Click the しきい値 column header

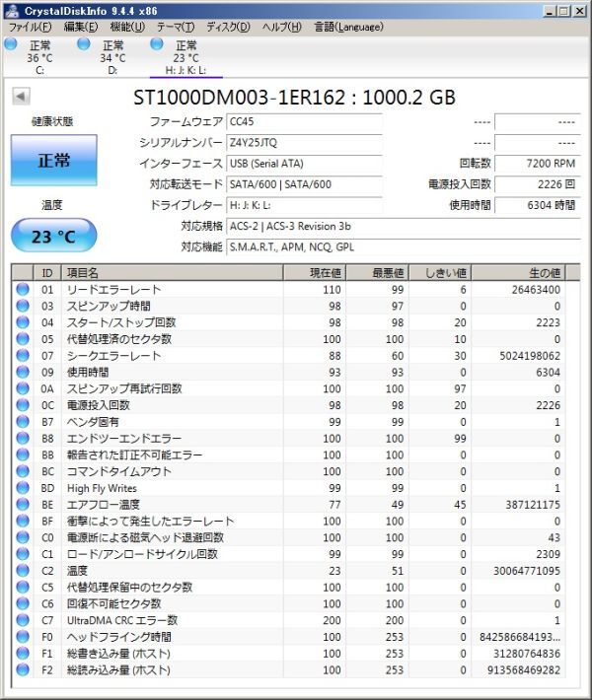point(440,273)
